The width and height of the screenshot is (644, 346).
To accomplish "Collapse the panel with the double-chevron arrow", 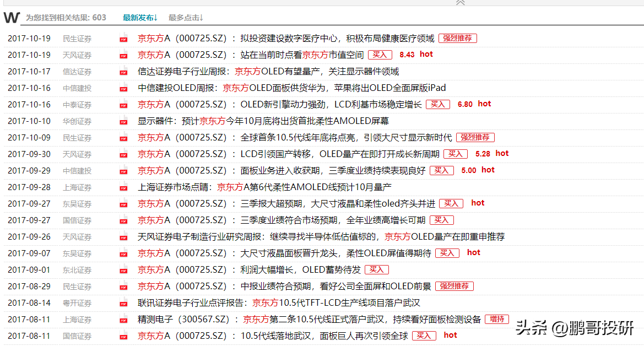I will (x=461, y=2).
